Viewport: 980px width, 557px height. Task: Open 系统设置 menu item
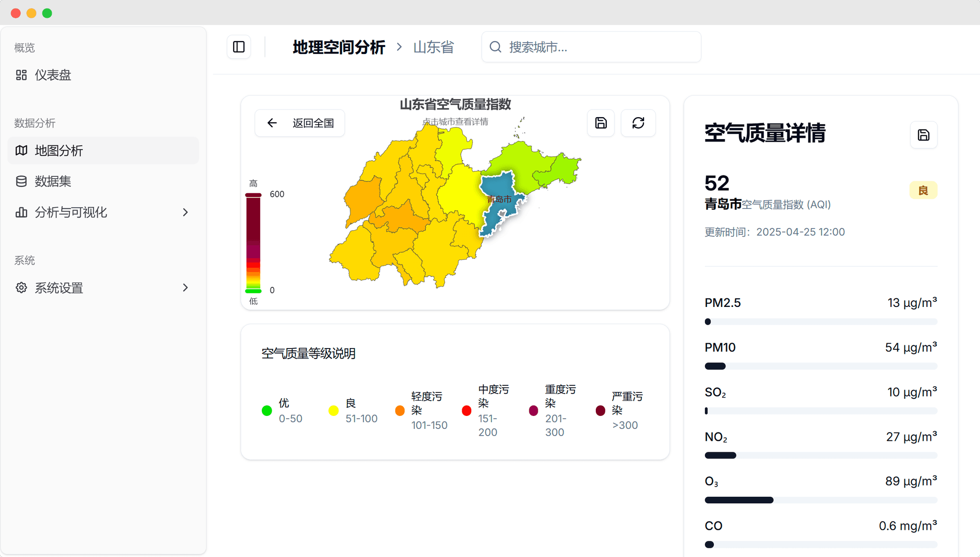pos(103,288)
